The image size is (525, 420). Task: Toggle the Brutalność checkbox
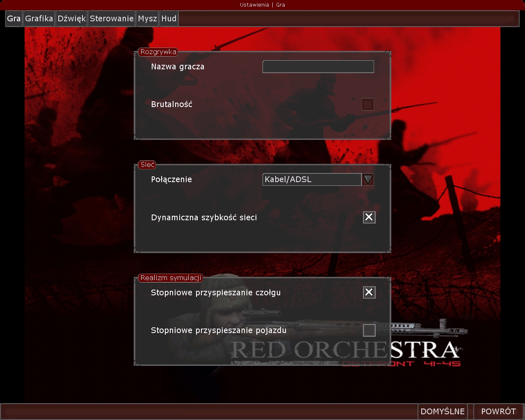368,104
